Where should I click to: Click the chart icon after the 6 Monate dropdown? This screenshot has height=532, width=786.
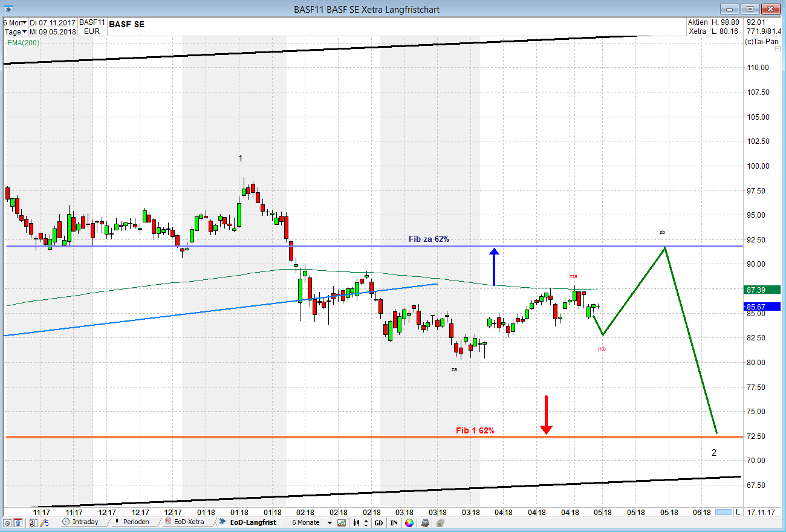[342, 522]
